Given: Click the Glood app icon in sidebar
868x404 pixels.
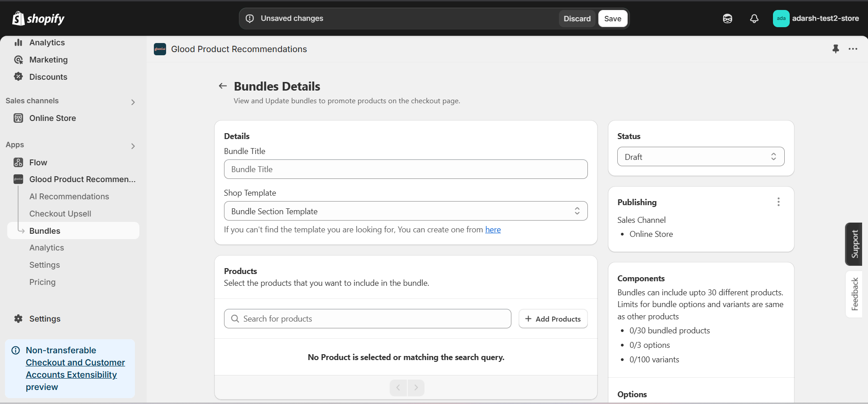Looking at the screenshot, I should [18, 179].
